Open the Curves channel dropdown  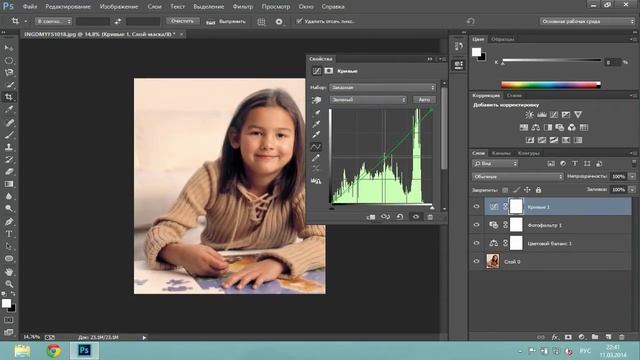point(368,100)
